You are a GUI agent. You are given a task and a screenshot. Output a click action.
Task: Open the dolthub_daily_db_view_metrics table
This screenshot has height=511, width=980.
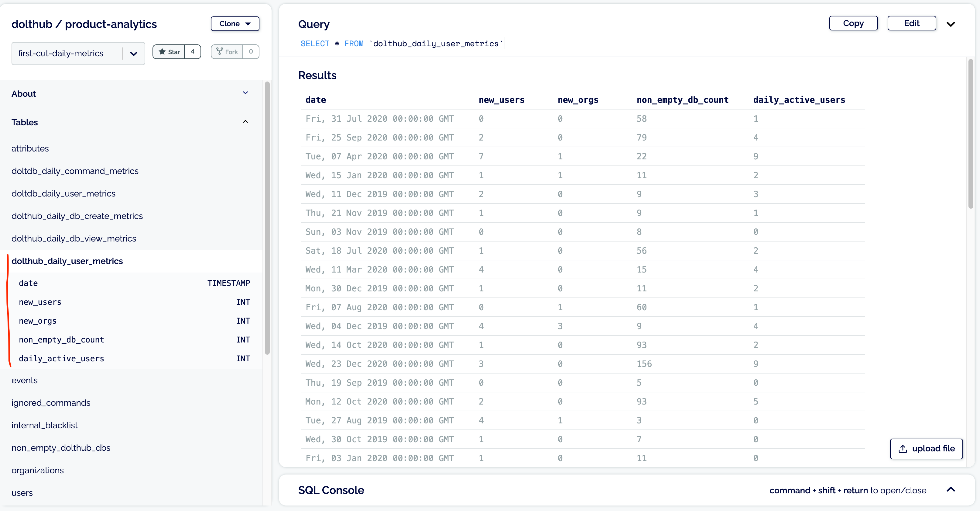point(74,238)
